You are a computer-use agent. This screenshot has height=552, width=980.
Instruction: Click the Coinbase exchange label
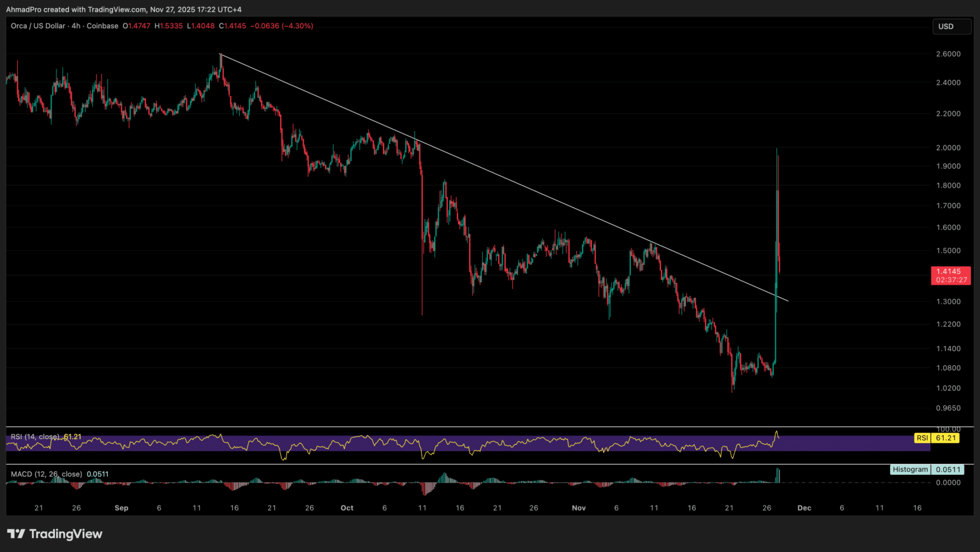click(102, 26)
